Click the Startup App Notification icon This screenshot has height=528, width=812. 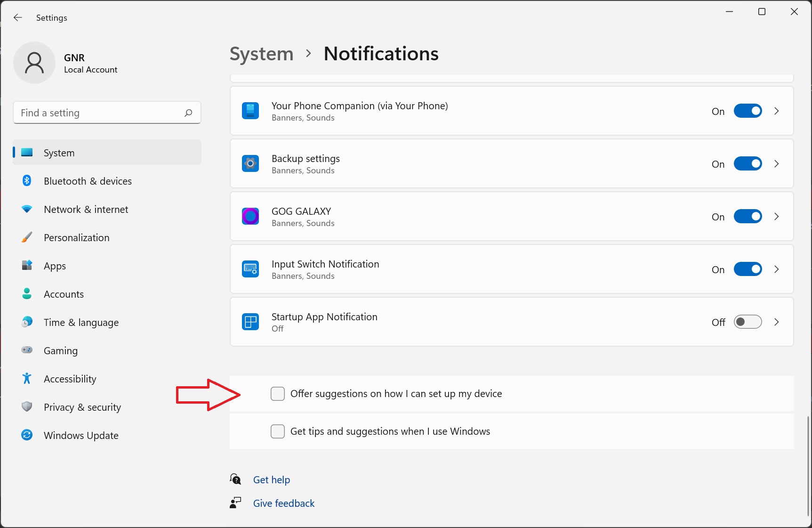click(250, 322)
